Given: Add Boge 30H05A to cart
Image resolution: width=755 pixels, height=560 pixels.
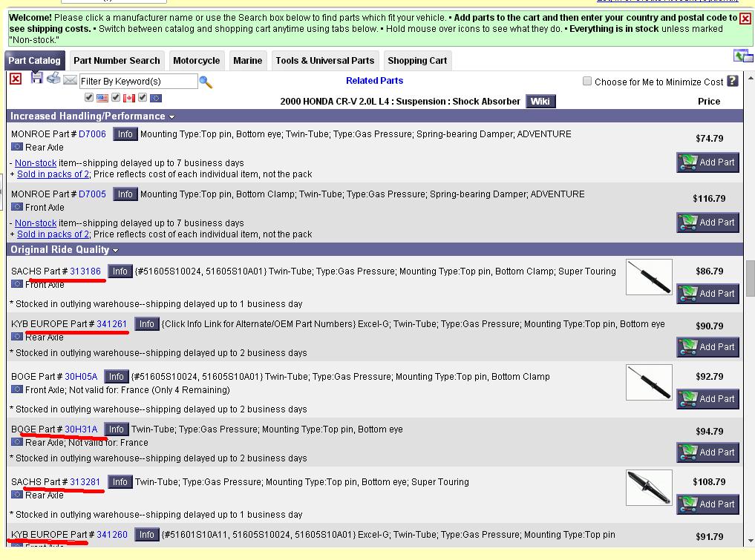Looking at the screenshot, I should click(x=707, y=399).
